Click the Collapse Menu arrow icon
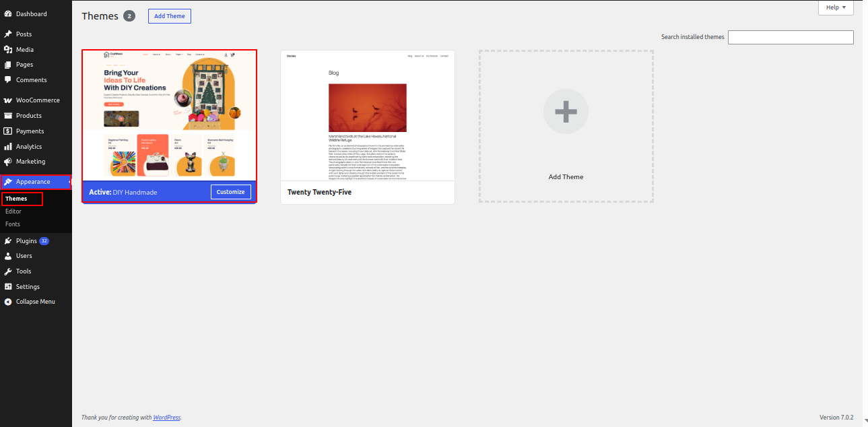The image size is (868, 427). click(8, 302)
